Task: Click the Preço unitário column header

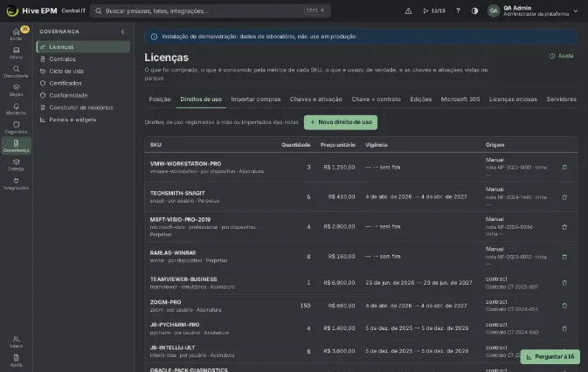Action: click(x=337, y=145)
